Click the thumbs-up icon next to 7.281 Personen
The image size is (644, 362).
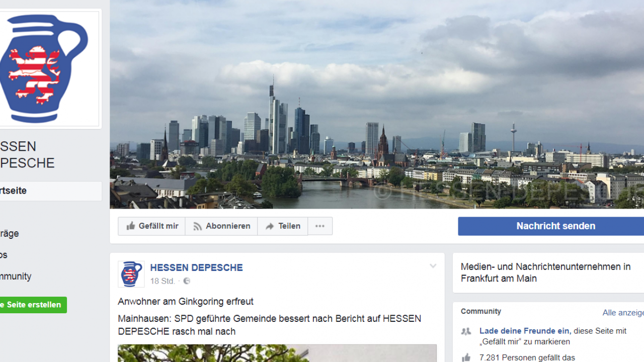click(466, 357)
